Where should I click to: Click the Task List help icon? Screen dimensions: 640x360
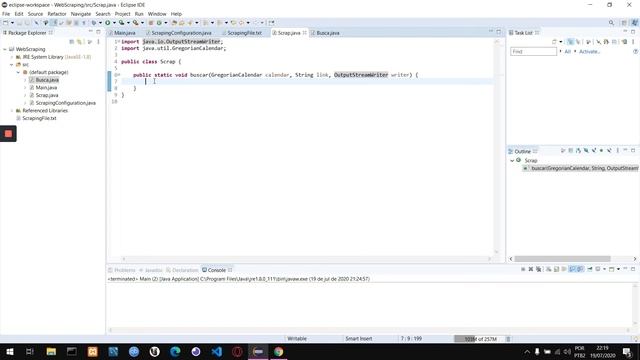(635, 51)
